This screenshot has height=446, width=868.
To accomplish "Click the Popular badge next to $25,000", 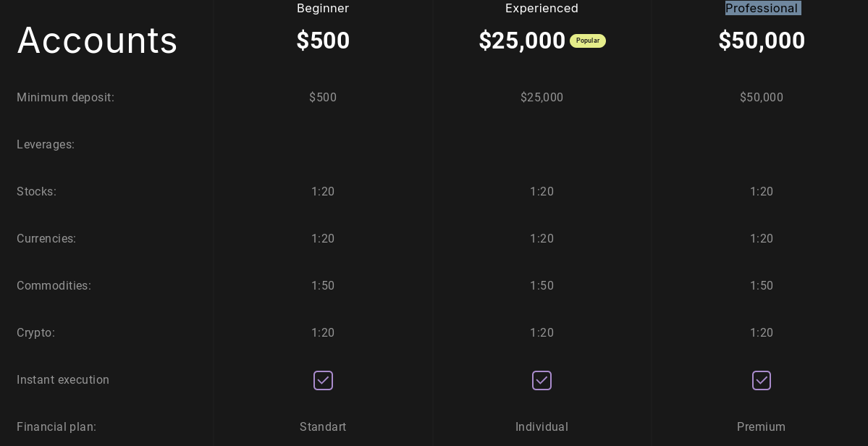I will [x=587, y=41].
